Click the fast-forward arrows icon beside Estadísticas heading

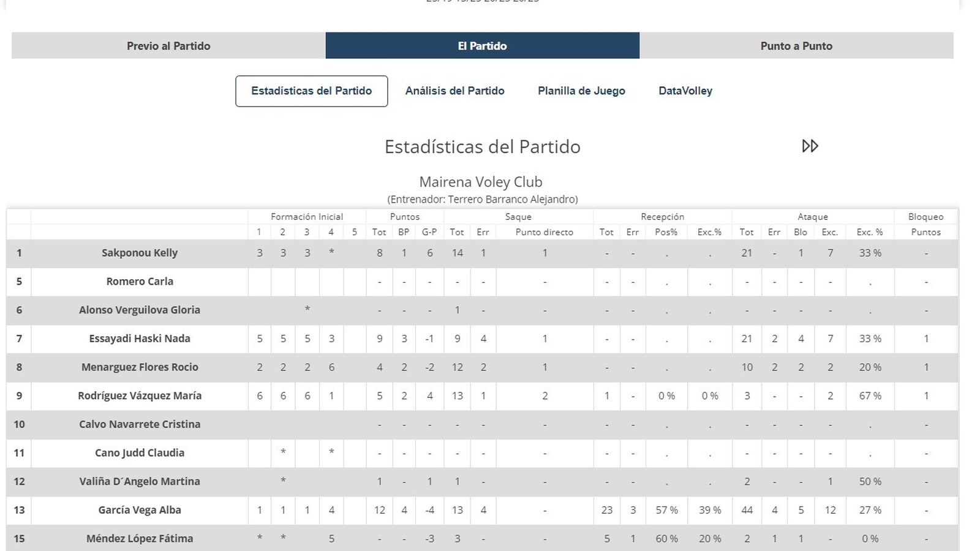point(810,146)
